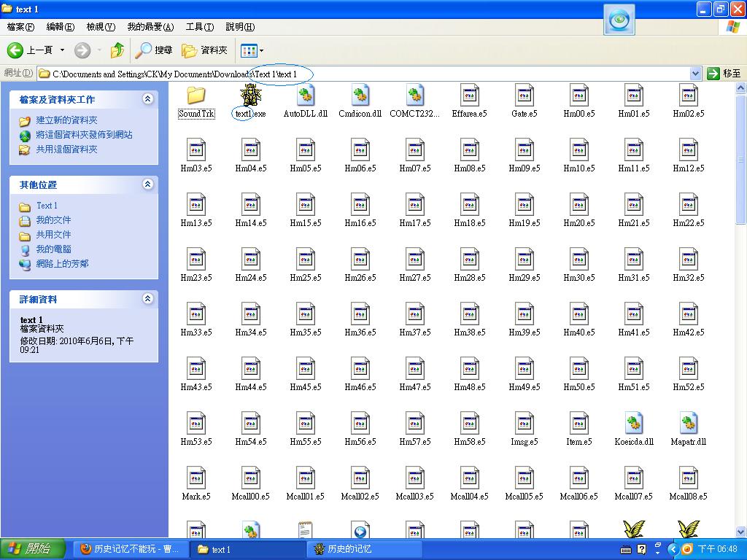Select the AutoDLL.dll file icon

(306, 96)
